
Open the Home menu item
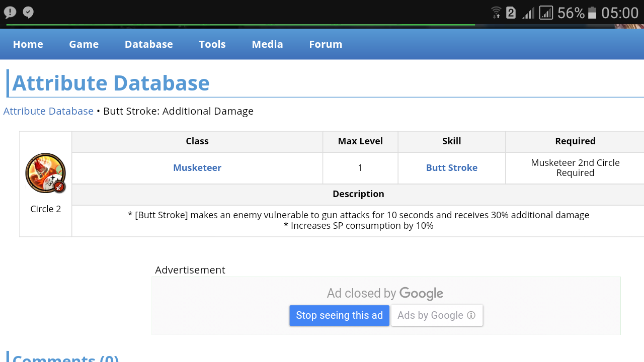point(28,44)
